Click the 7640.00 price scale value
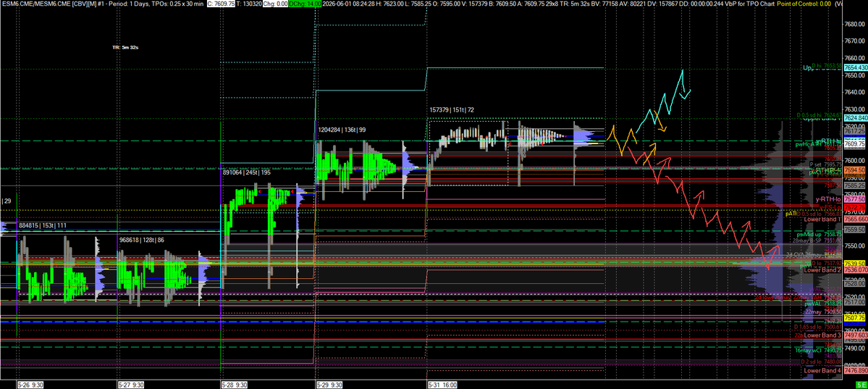This screenshot has height=389, width=868. click(855, 92)
